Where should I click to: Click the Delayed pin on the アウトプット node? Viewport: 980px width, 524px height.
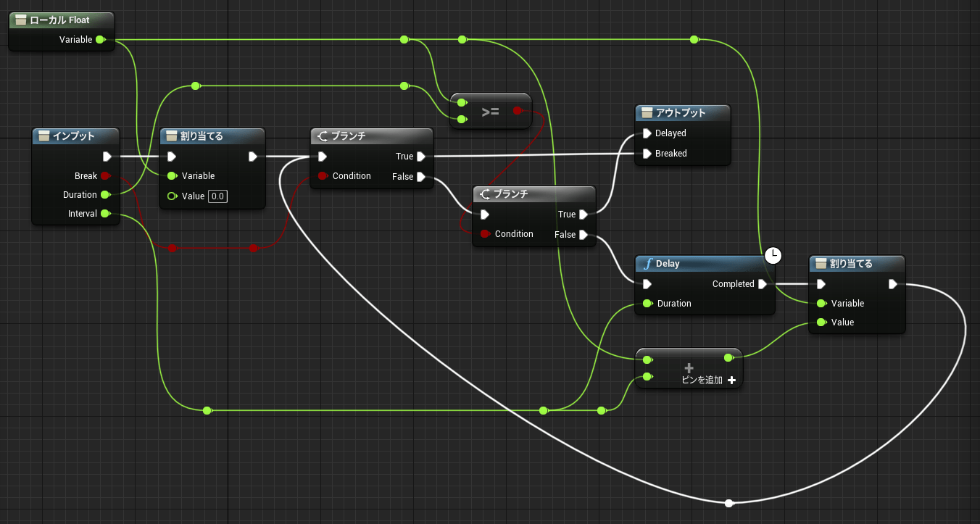[646, 133]
